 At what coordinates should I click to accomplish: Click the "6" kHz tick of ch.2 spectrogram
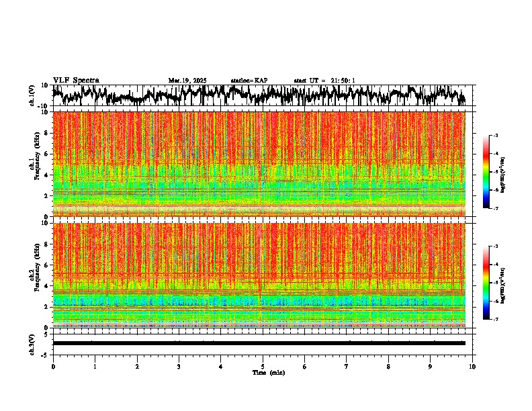point(46,265)
